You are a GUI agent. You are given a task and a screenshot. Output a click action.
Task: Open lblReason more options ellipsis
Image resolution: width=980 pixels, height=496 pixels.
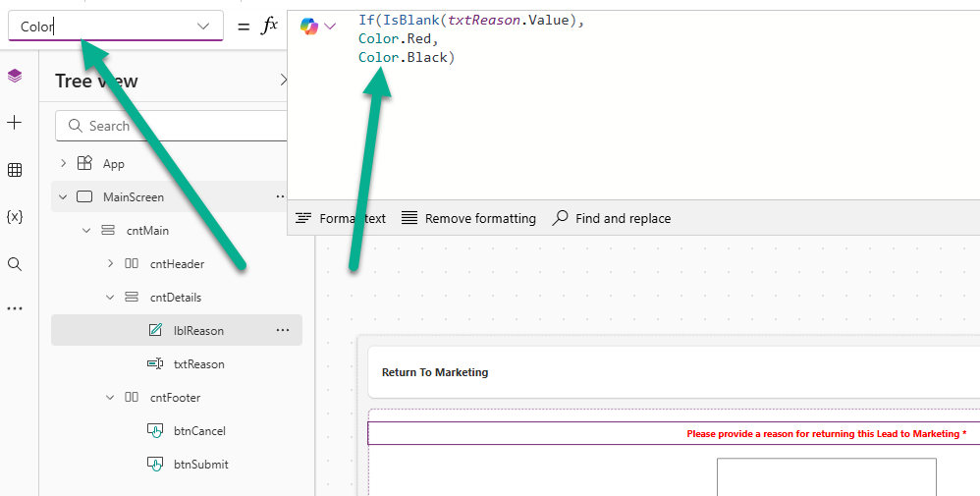pos(283,331)
